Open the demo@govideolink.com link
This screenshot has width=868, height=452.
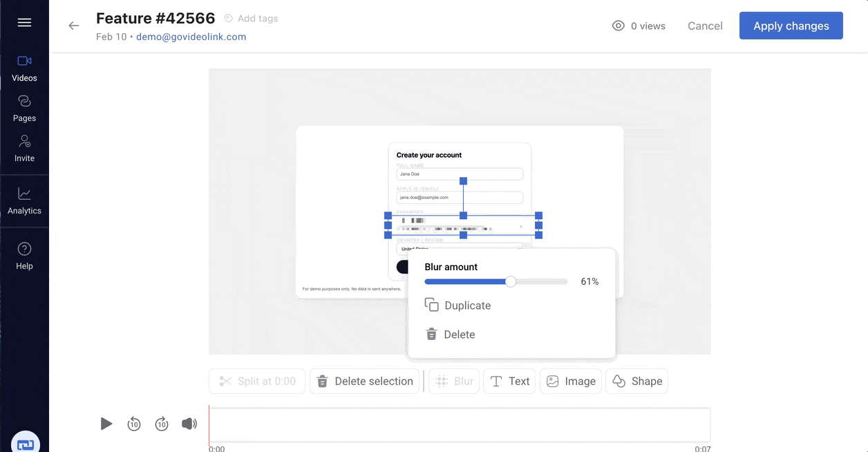[x=189, y=37]
